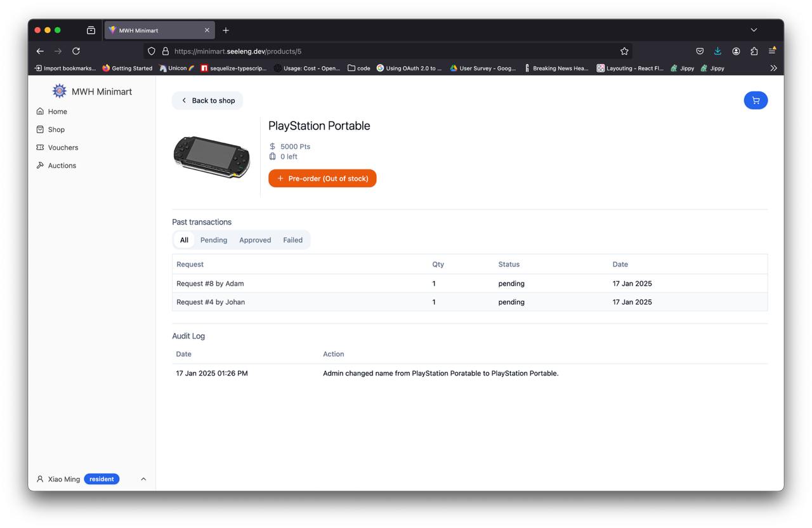The image size is (812, 528).
Task: Reload the page with refresh icon
Action: (76, 51)
